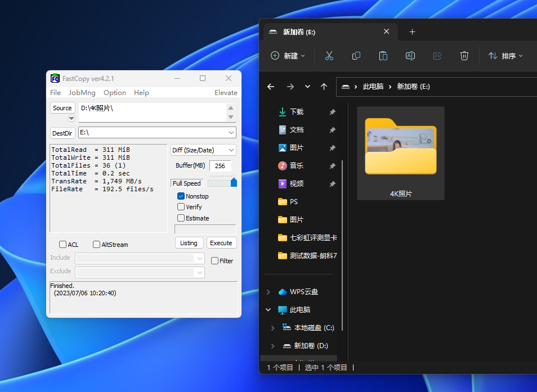The image size is (537, 392).
Task: Open recent locations chevron in Explorer
Action: [307, 87]
